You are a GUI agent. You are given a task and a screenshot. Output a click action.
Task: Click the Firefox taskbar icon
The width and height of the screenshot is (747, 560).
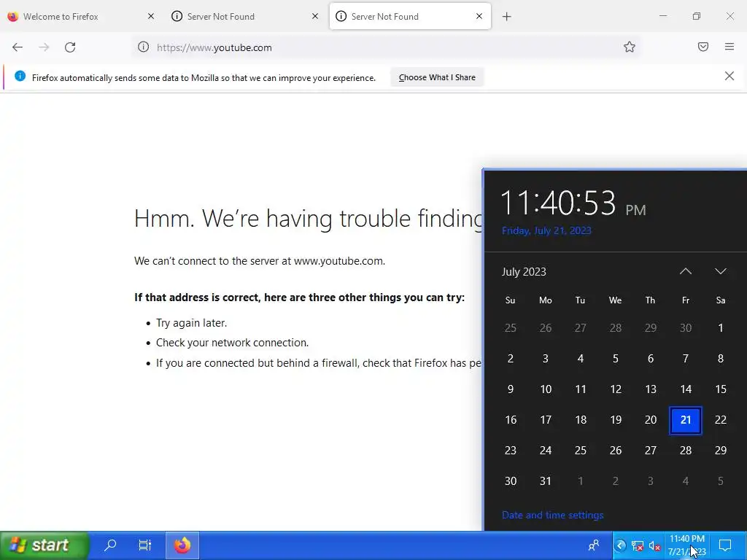click(182, 545)
